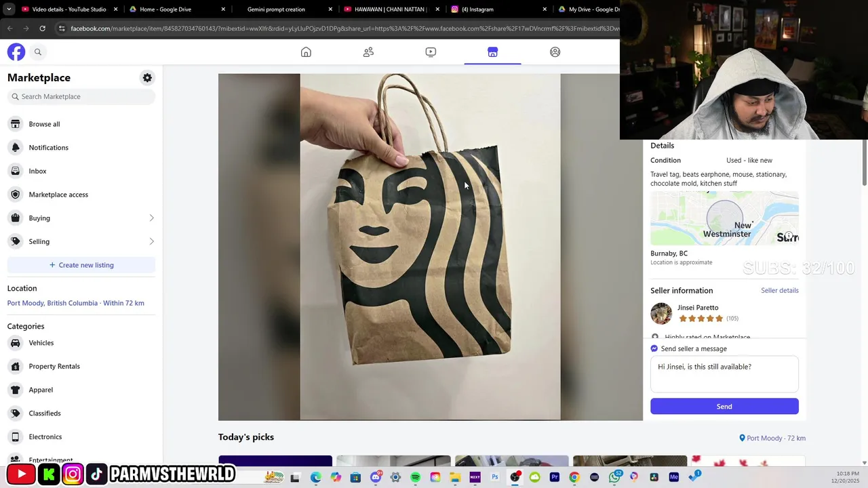Image resolution: width=868 pixels, height=488 pixels.
Task: Click the Vehicles car icon
Action: coord(16,343)
